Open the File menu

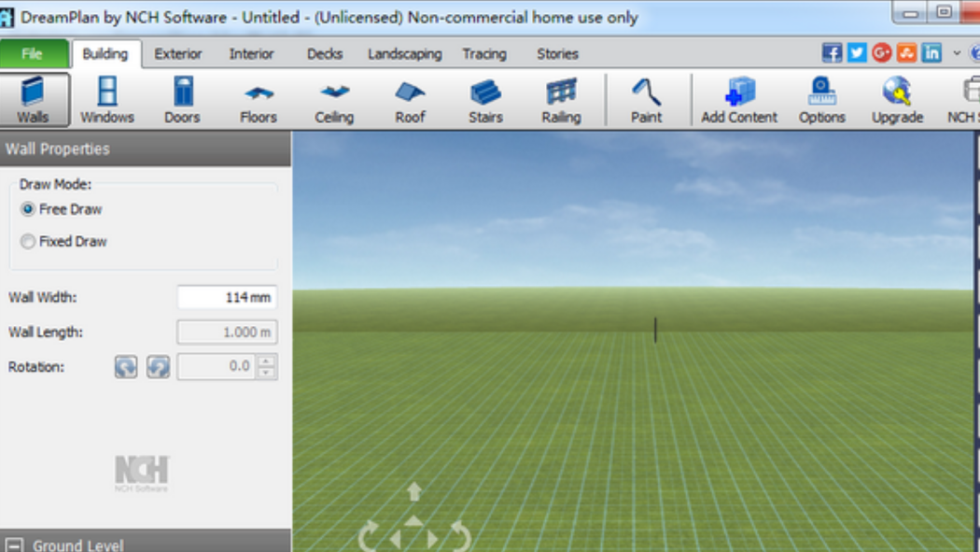(34, 54)
